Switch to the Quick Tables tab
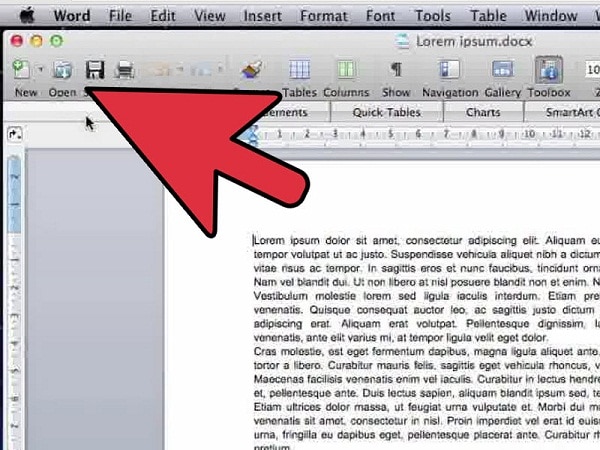 (386, 112)
